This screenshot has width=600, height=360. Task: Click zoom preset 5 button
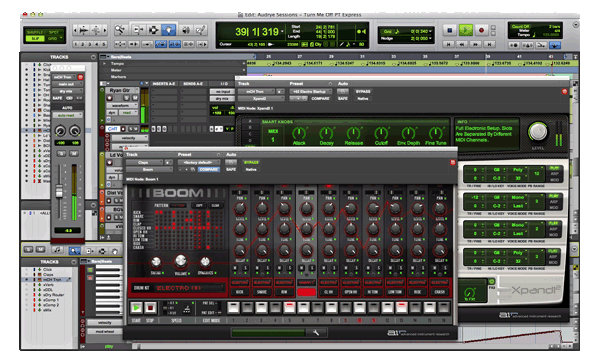coord(103,44)
